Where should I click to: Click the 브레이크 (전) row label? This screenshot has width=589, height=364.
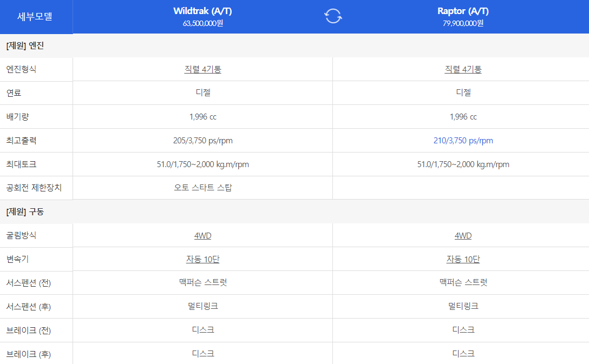[29, 330]
